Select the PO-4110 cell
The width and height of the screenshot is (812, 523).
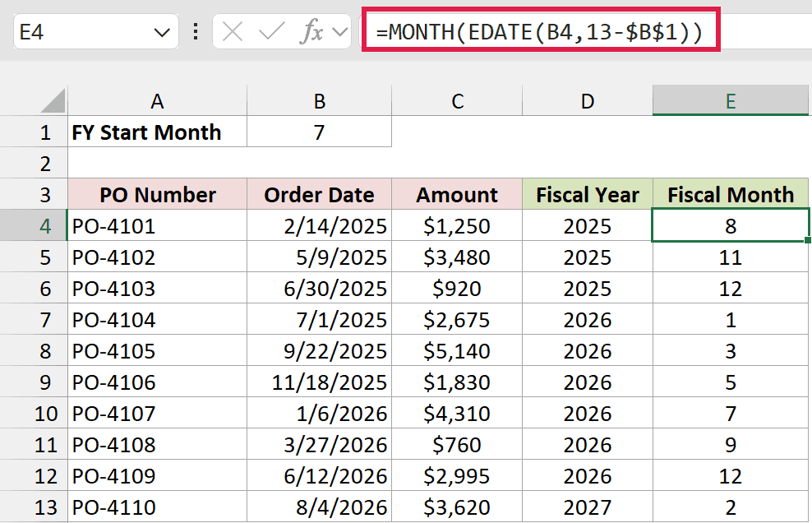[158, 507]
